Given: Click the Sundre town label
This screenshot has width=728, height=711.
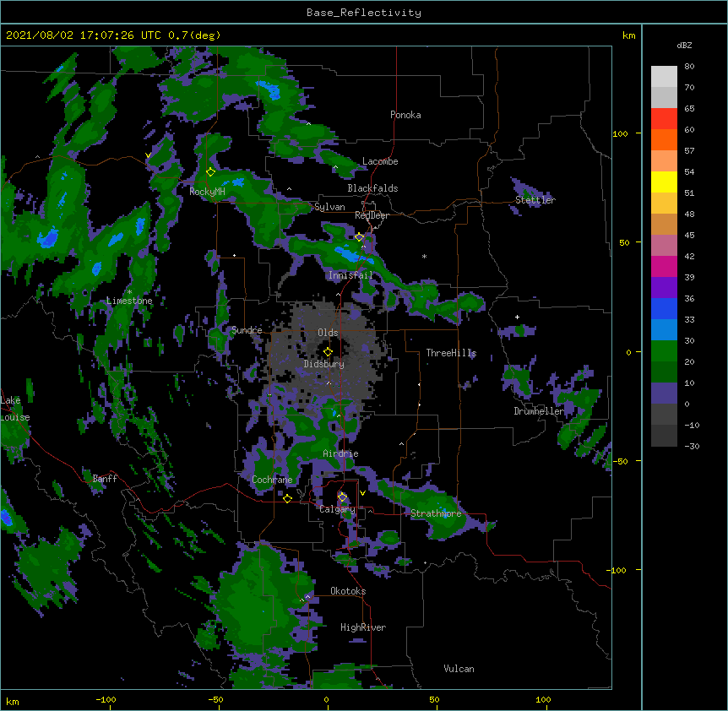Looking at the screenshot, I should pos(247,330).
